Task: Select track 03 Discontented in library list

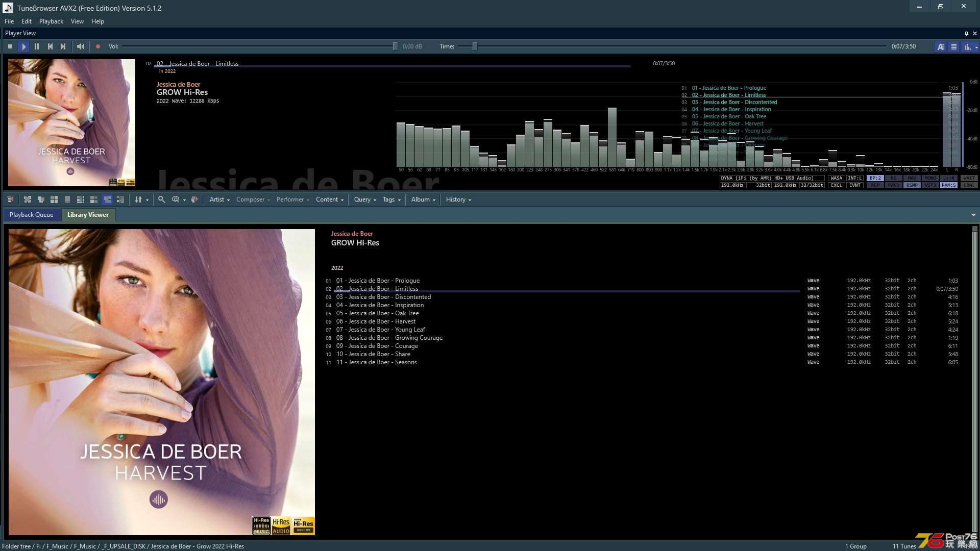Action: tap(642, 297)
